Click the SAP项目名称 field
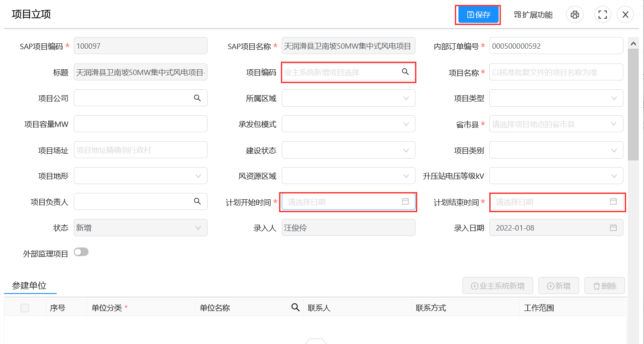Image resolution: width=644 pixels, height=344 pixels. tap(348, 46)
